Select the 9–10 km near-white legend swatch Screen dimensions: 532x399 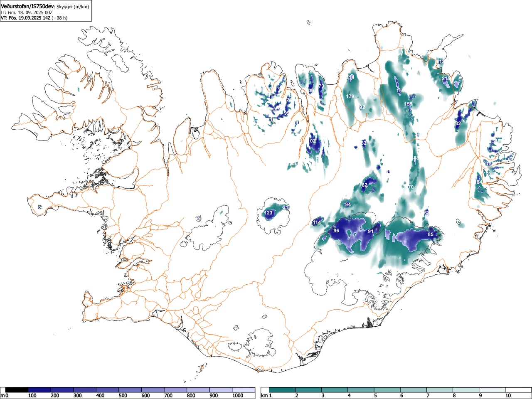tap(492, 390)
